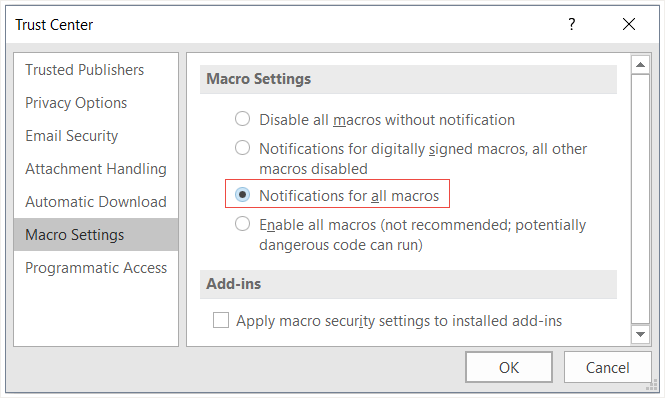Click the help question mark icon
The image size is (665, 398).
pos(572,24)
